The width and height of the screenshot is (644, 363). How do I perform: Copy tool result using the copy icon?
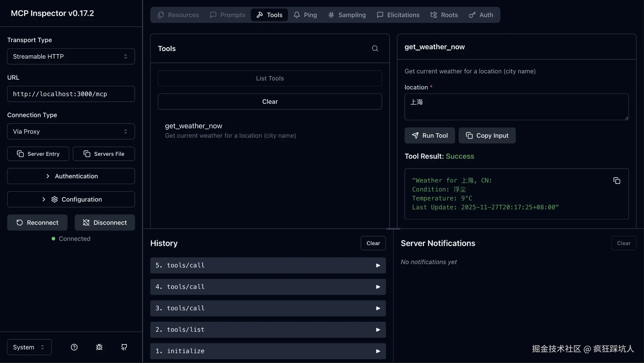[x=617, y=181]
